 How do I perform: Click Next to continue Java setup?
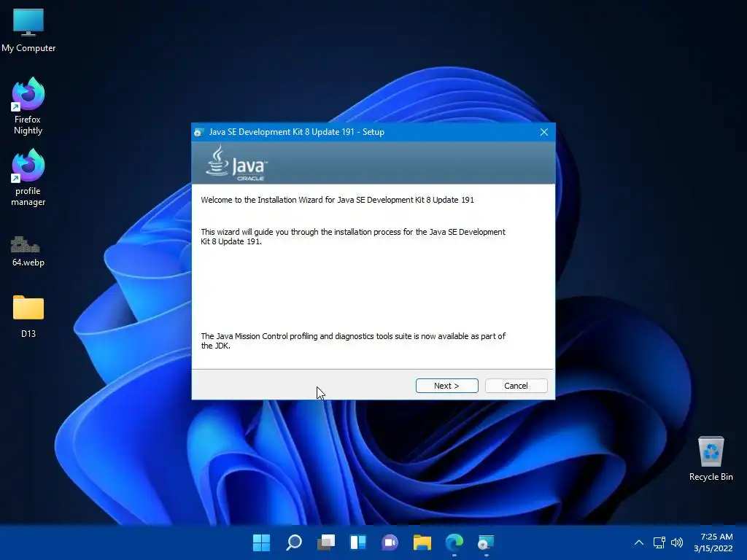(x=446, y=386)
